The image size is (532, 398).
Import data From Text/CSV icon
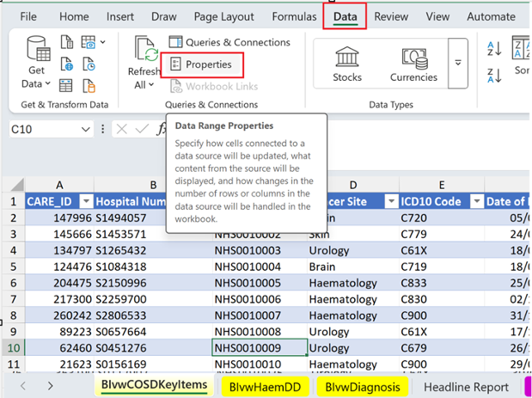pos(67,42)
